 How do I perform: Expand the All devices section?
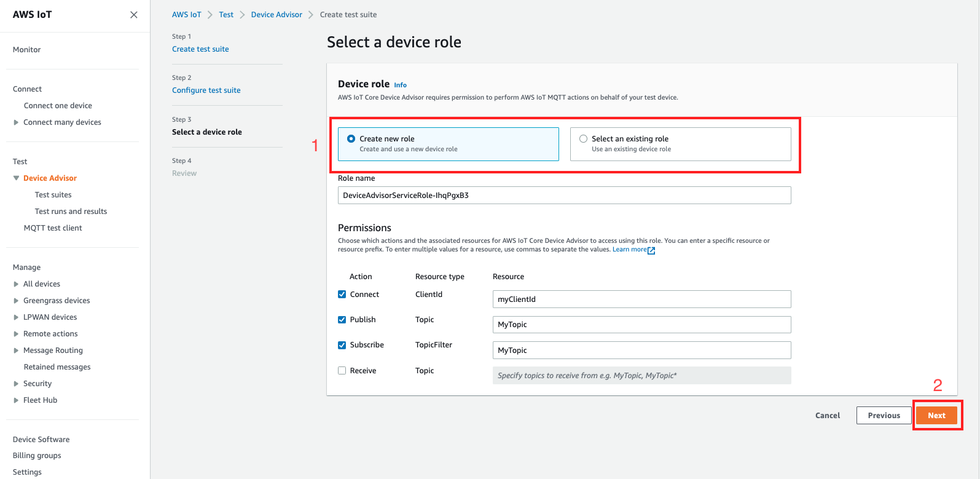(16, 284)
